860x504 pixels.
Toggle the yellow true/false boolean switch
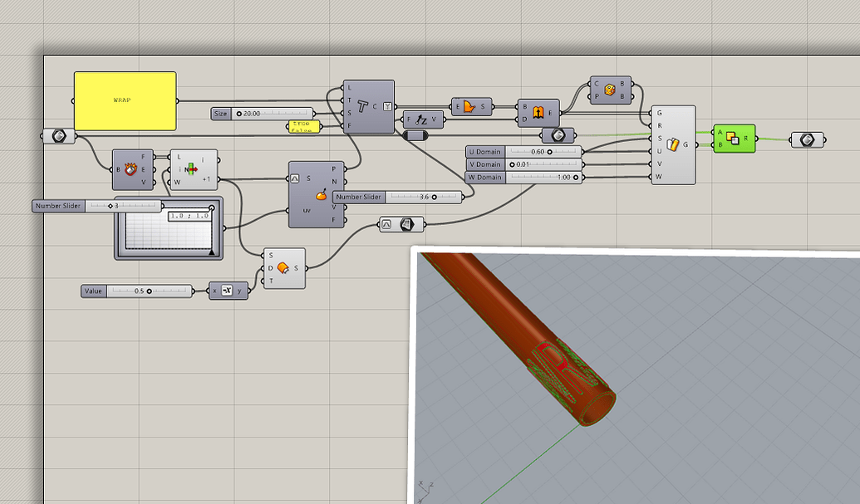coord(305,125)
